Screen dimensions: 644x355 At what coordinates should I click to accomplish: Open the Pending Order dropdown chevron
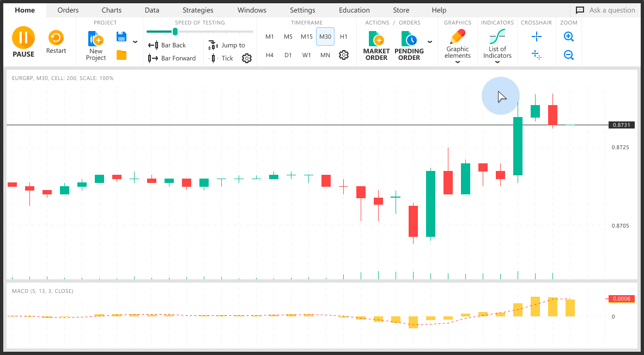430,41
